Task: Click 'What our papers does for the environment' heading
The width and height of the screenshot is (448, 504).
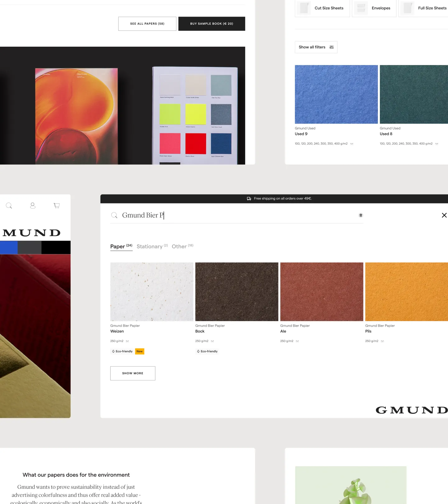Action: [x=76, y=475]
